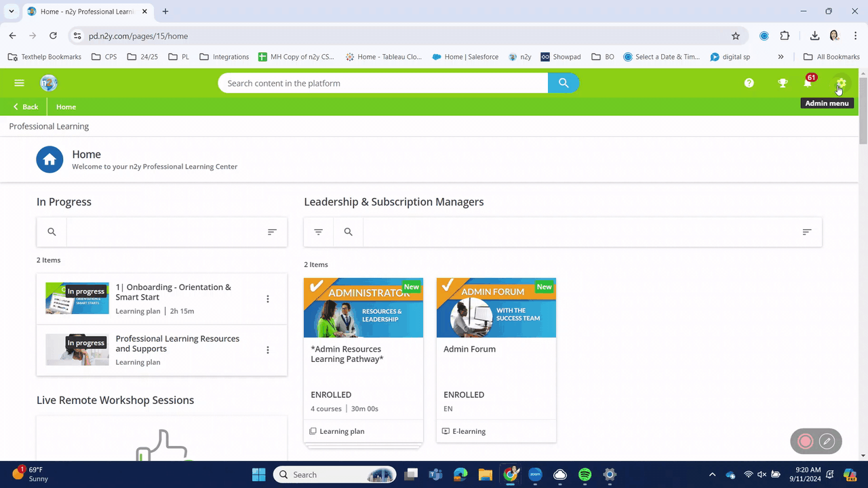Expand the tab search dropdown arrow
This screenshot has width=868, height=488.
point(12,12)
